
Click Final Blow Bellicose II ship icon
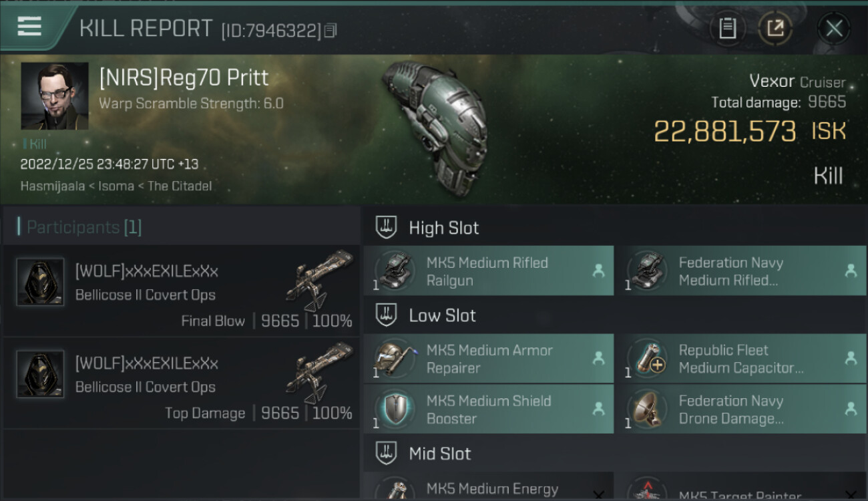(x=319, y=279)
